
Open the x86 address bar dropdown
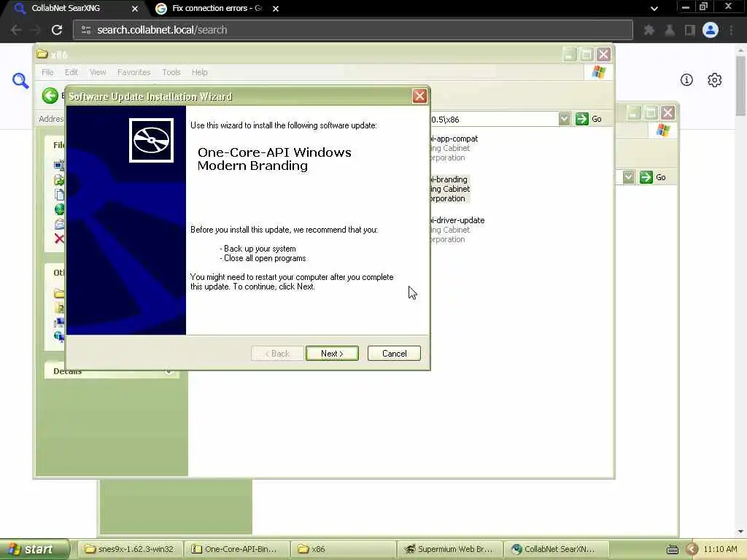[564, 119]
